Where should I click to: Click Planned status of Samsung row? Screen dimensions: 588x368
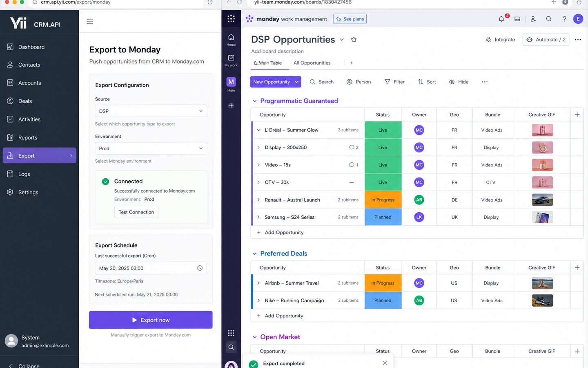(x=383, y=217)
